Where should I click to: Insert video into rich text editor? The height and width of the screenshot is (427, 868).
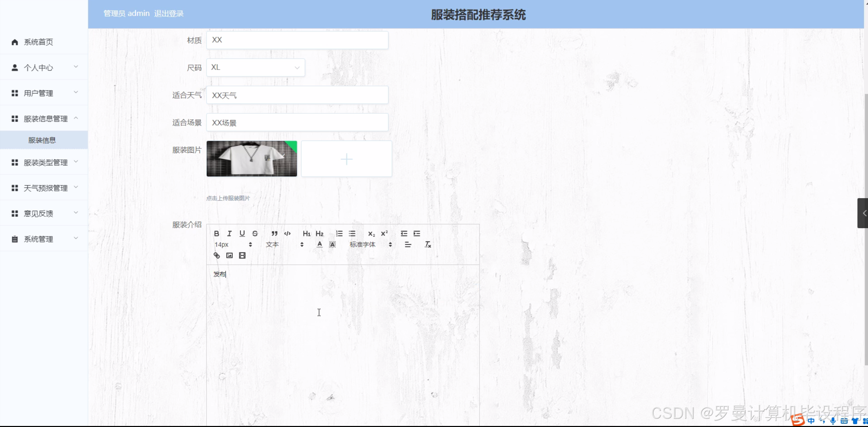click(x=242, y=255)
